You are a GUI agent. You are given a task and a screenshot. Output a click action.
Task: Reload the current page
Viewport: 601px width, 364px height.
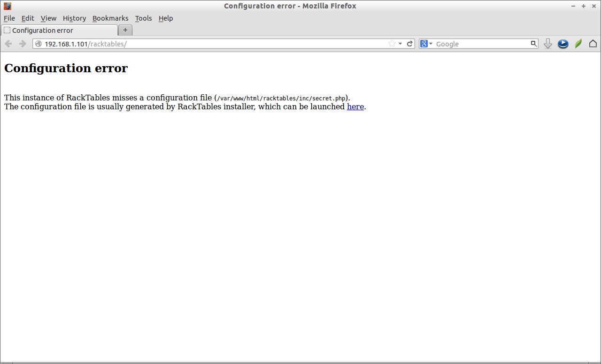pyautogui.click(x=409, y=44)
